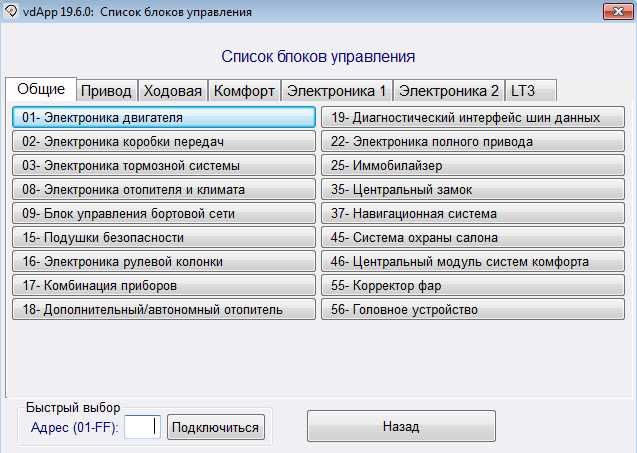637x453 pixels.
Task: Open 19- Диагностический интерфейс шин данных
Action: [473, 117]
